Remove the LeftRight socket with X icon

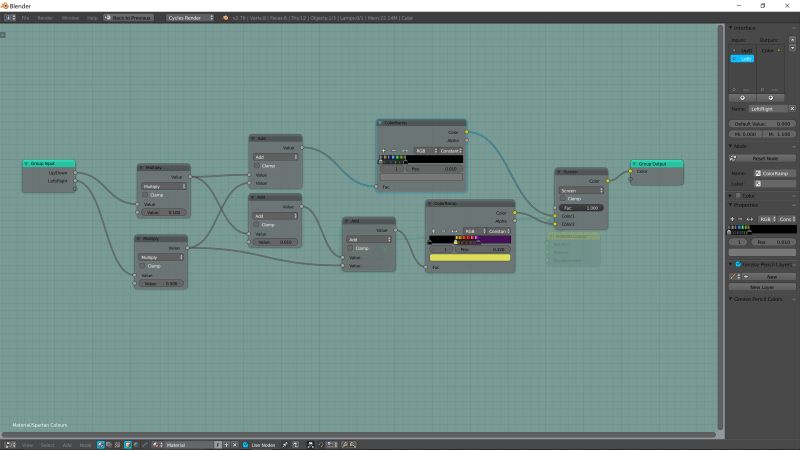(x=792, y=109)
